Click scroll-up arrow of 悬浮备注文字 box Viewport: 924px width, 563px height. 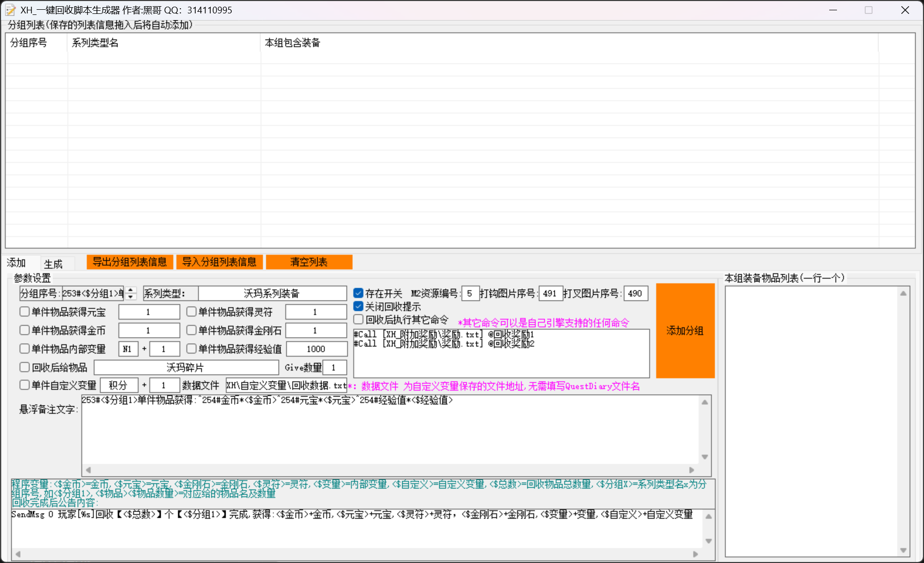click(x=705, y=402)
